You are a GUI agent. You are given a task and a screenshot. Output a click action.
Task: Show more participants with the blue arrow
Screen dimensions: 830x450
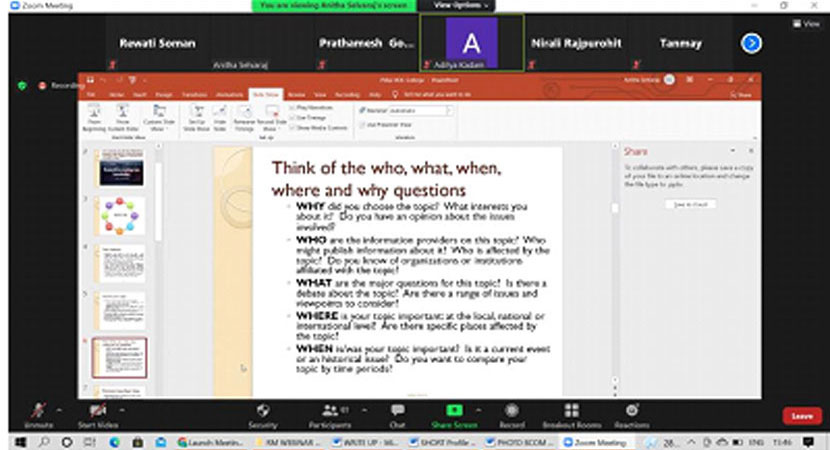pos(751,43)
